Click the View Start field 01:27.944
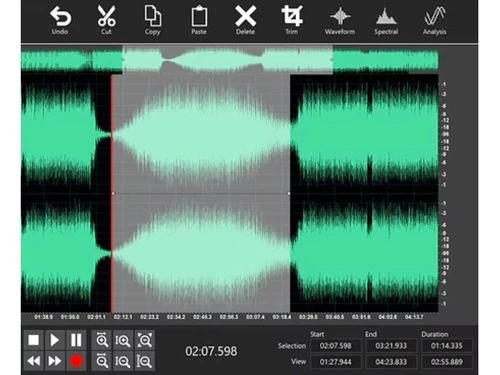 point(336,362)
